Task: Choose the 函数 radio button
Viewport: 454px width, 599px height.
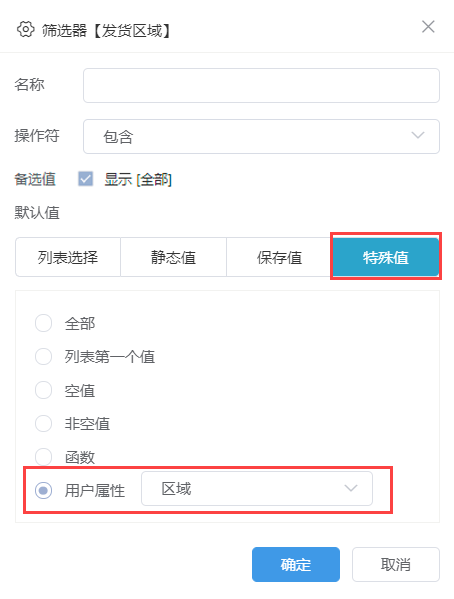Action: coord(44,457)
